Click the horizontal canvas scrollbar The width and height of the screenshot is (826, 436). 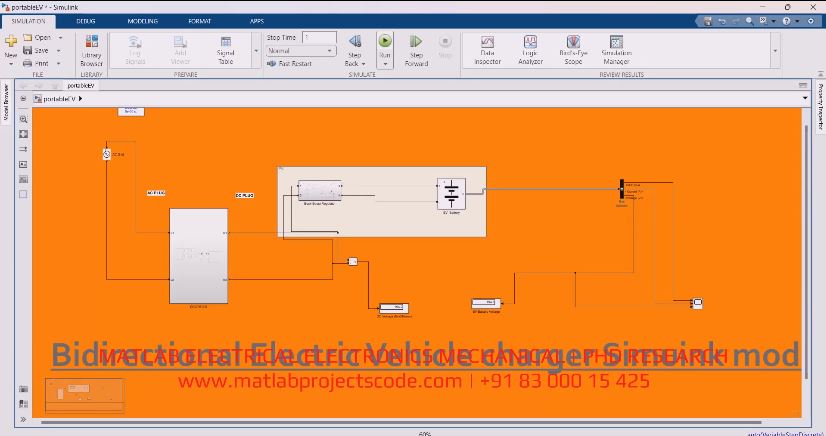400,422
